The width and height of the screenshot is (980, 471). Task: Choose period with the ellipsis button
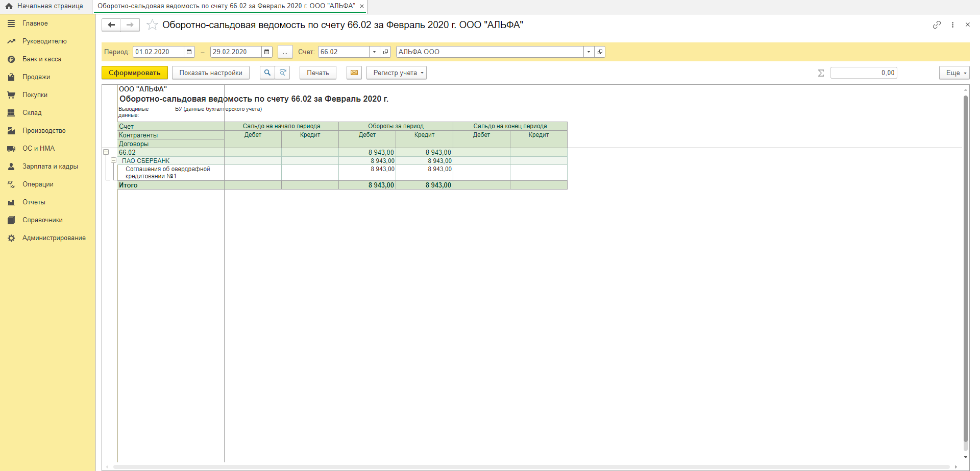(285, 52)
